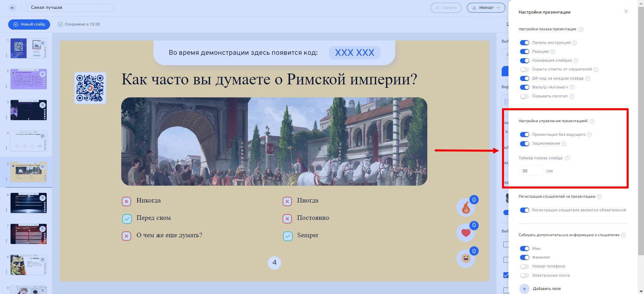This screenshot has height=294, width=644.
Task: Click the QR code on the slide
Action: (x=90, y=88)
